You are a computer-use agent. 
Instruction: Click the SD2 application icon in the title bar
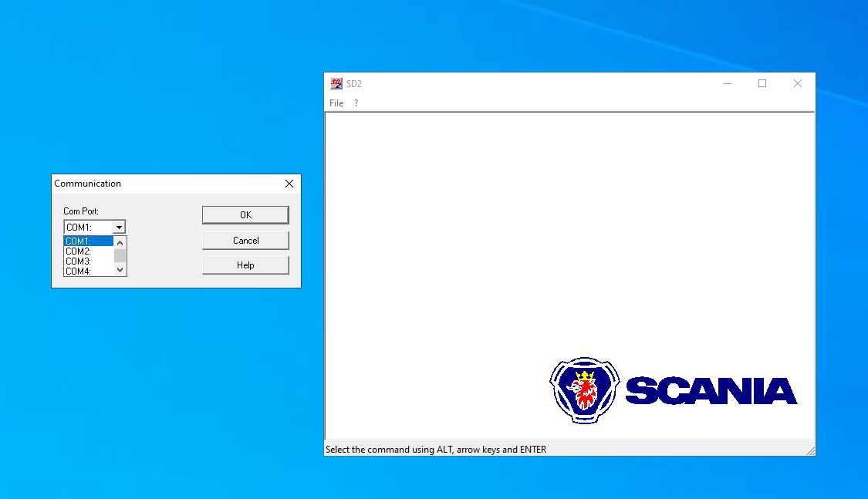(336, 83)
